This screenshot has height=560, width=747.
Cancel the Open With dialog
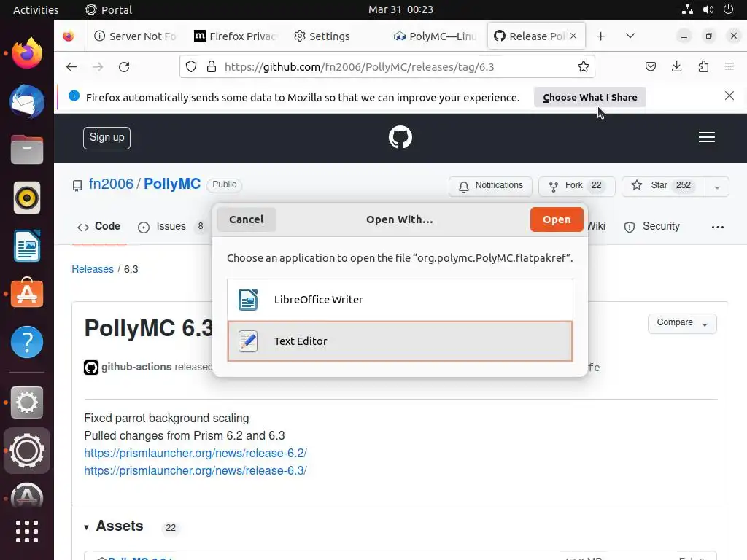pyautogui.click(x=247, y=219)
